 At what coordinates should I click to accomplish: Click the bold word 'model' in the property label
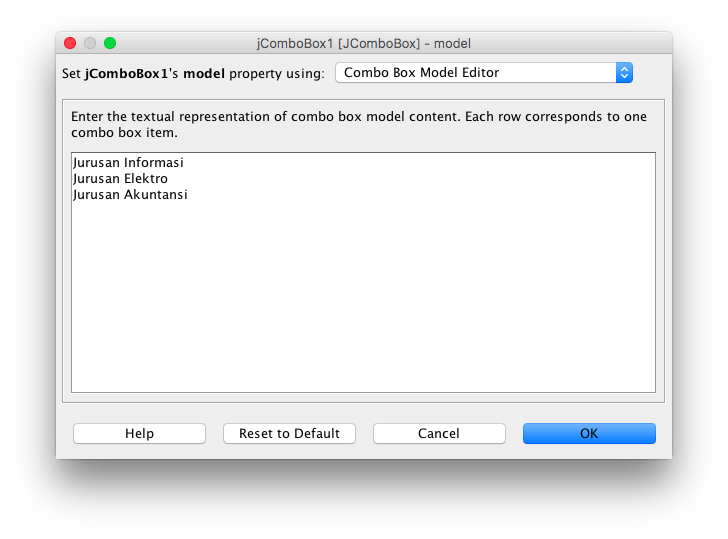(204, 73)
